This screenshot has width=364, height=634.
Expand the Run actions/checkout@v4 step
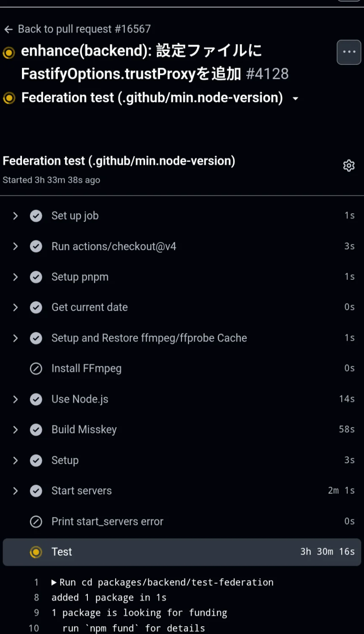(16, 246)
